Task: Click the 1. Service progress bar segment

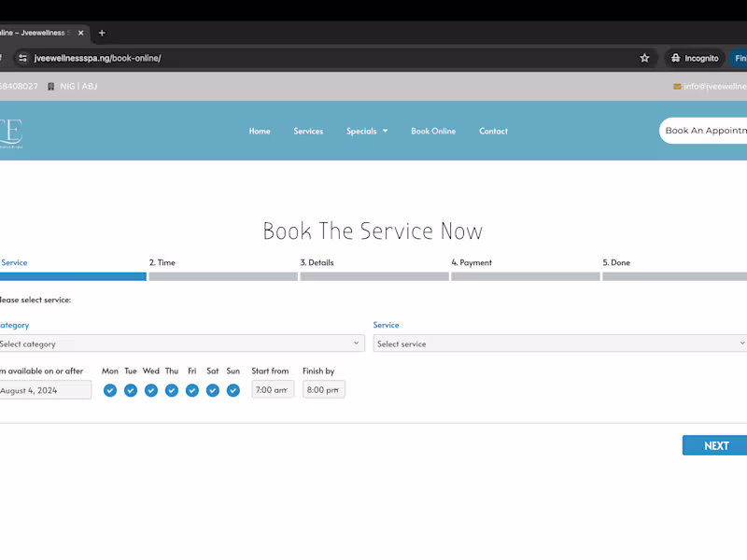Action: point(72,276)
